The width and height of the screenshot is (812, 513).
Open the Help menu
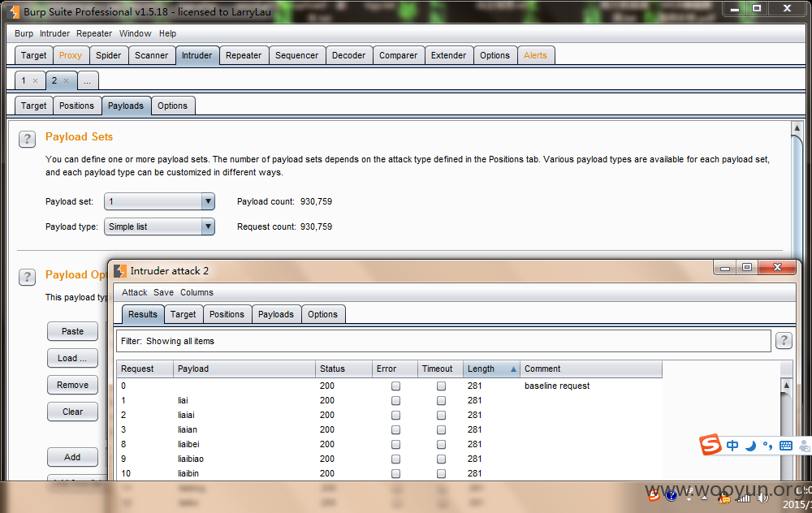tap(167, 33)
